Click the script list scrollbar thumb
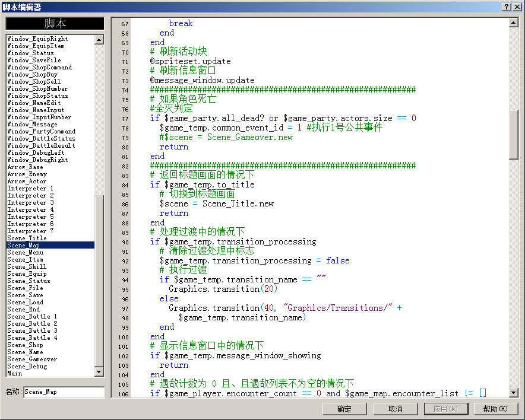525x420 pixels. tap(99, 281)
